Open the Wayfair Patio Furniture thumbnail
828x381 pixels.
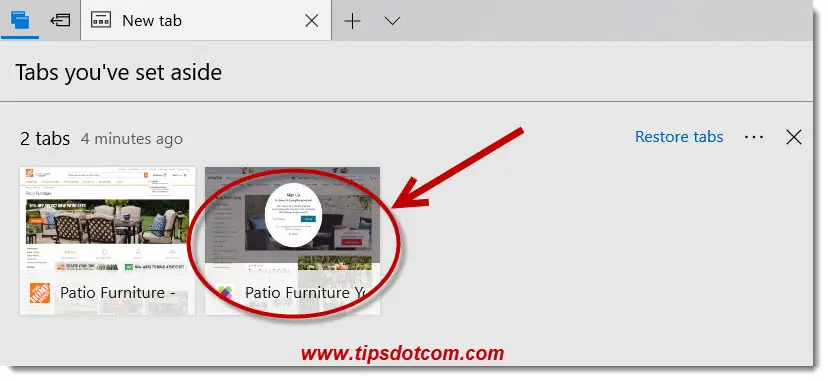point(293,241)
